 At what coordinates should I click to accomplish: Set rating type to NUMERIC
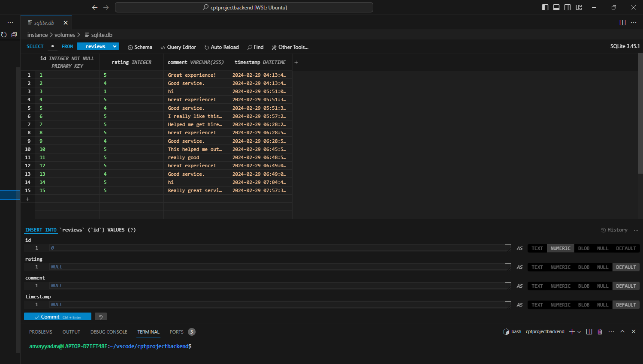[560, 267]
